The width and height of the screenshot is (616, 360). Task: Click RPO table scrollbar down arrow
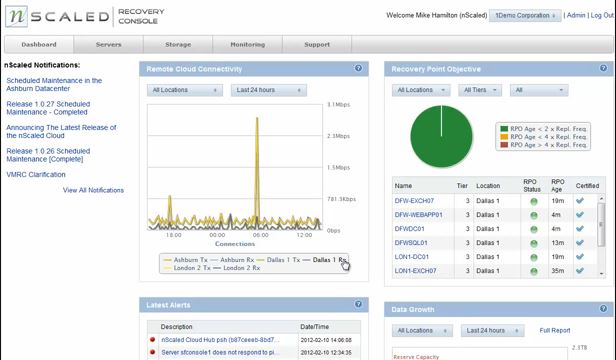click(601, 274)
